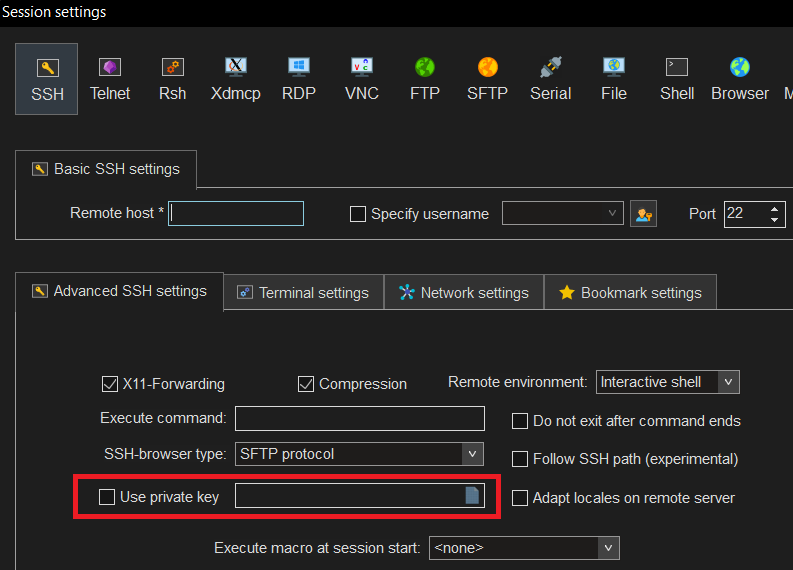The height and width of the screenshot is (570, 793).
Task: Select the Serial session icon
Action: pyautogui.click(x=550, y=78)
